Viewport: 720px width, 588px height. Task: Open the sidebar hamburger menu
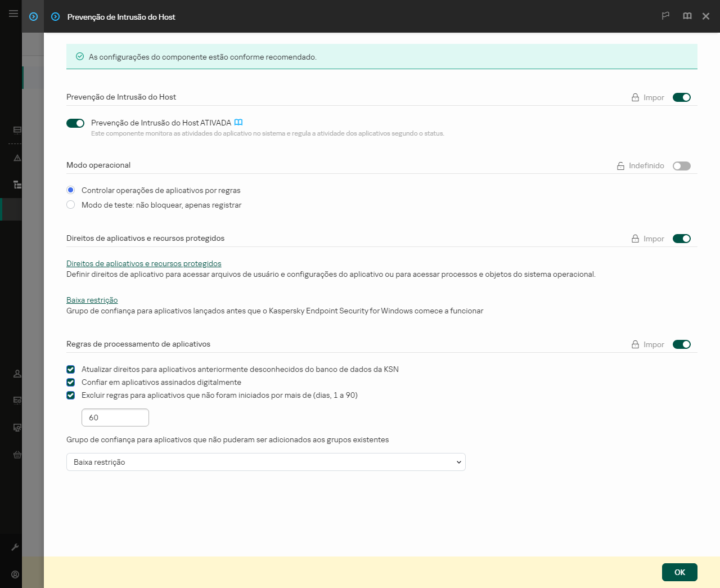coord(13,13)
